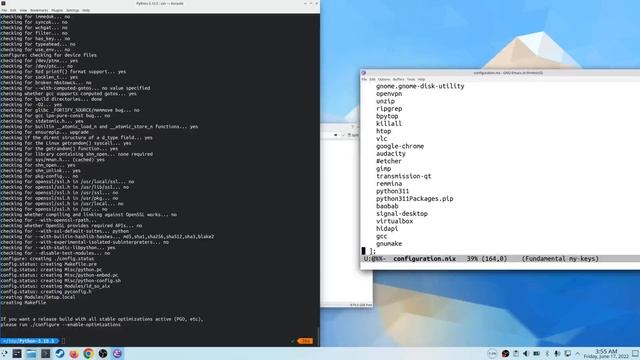Click the gnumake line in Emacs

pos(389,244)
